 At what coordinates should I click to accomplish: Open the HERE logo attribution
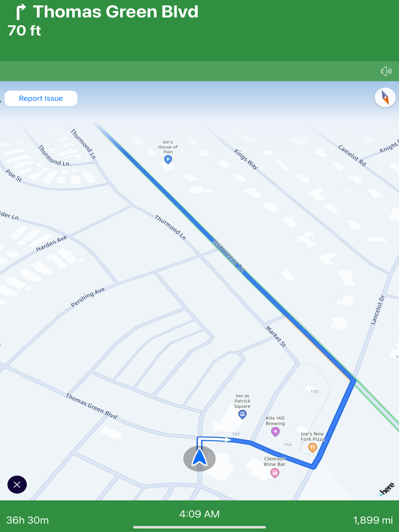(x=387, y=489)
